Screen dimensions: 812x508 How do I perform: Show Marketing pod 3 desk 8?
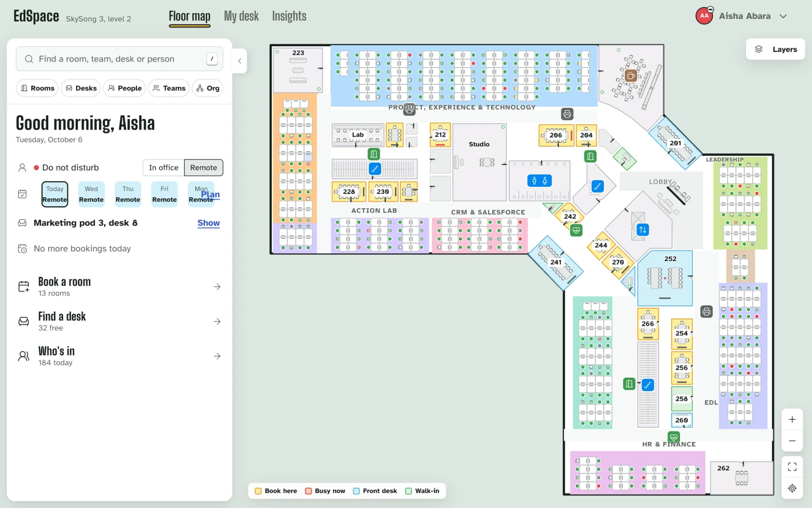pyautogui.click(x=209, y=223)
